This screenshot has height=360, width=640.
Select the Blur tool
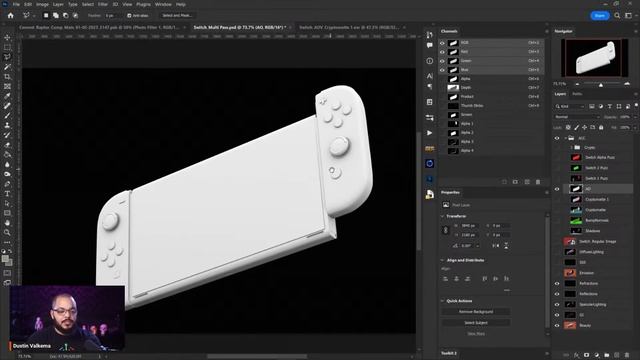coord(7,164)
